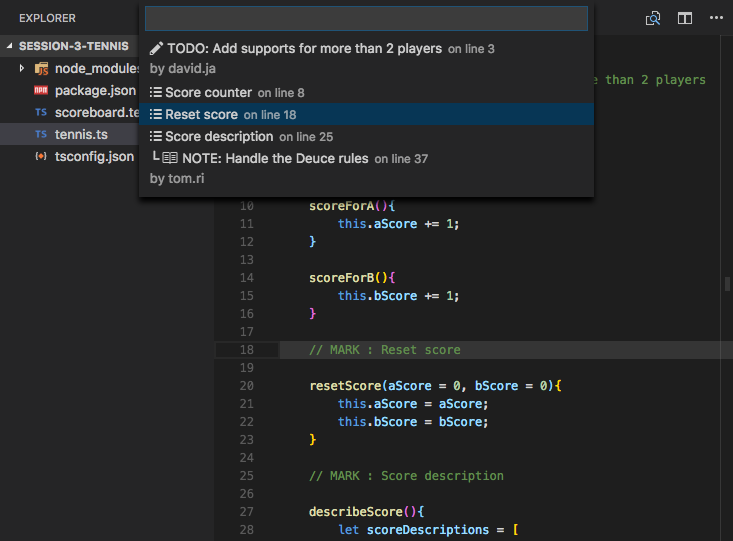The image size is (733, 541).
Task: Open package.json in the explorer
Action: tap(95, 90)
